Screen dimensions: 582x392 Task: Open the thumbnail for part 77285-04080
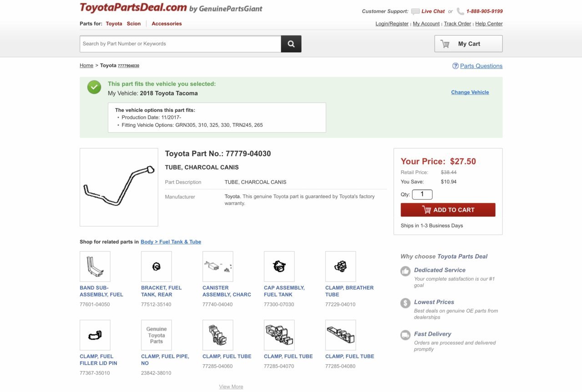click(341, 335)
